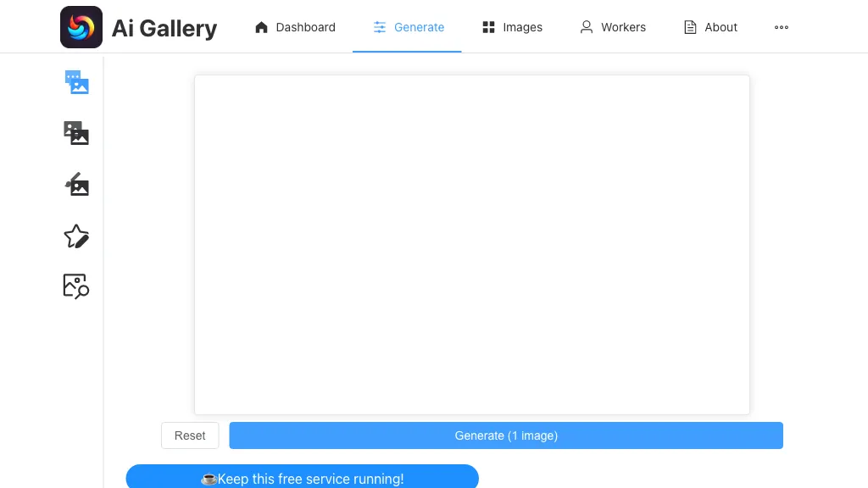Click the Generate (1 image) button
The image size is (868, 488).
tap(506, 435)
